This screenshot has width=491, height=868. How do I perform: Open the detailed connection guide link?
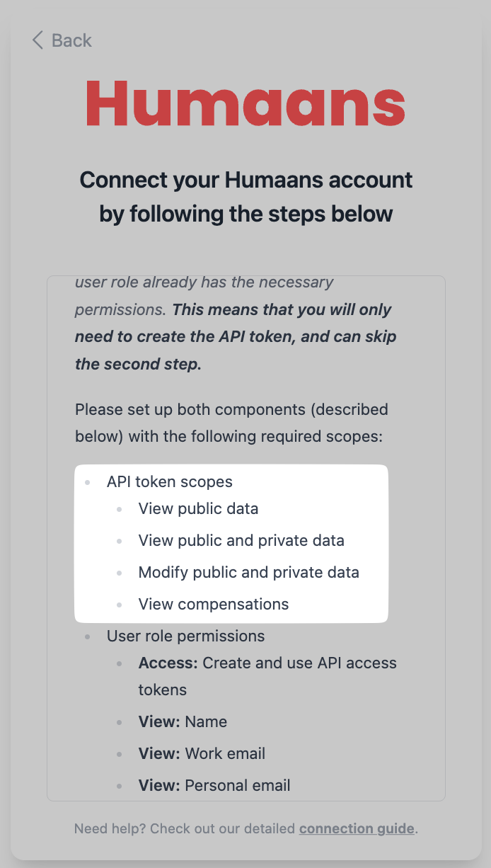(357, 828)
